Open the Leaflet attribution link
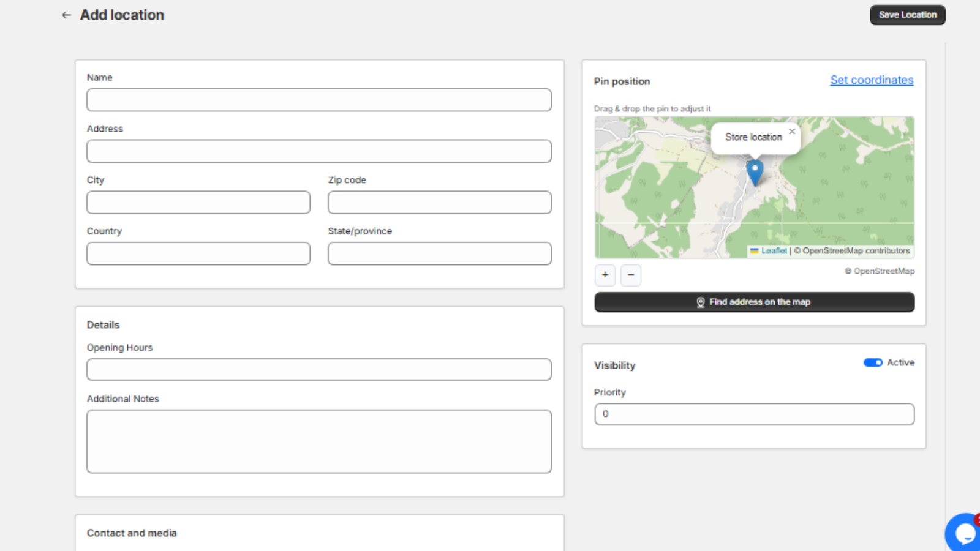This screenshot has width=980, height=551. point(774,251)
